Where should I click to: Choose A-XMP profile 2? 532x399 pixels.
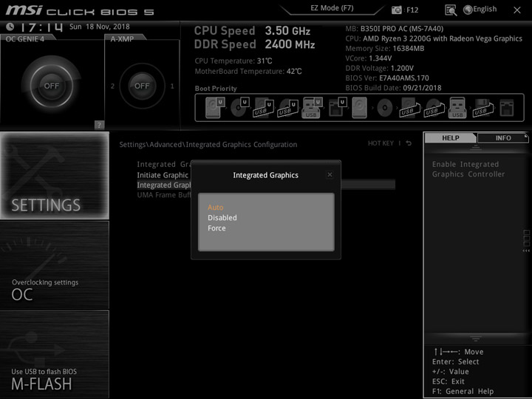[112, 86]
